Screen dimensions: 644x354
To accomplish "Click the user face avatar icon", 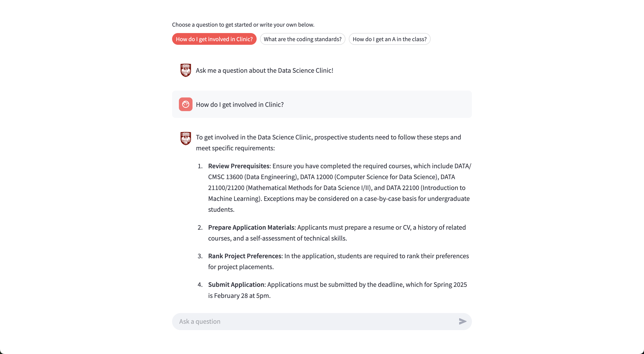I will pyautogui.click(x=185, y=104).
